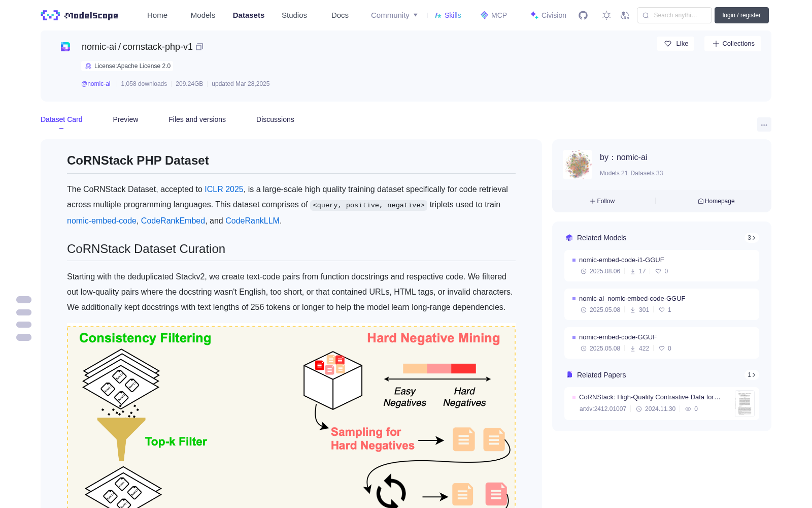
Task: Expand Related Models with the 3 chevron
Action: click(752, 238)
